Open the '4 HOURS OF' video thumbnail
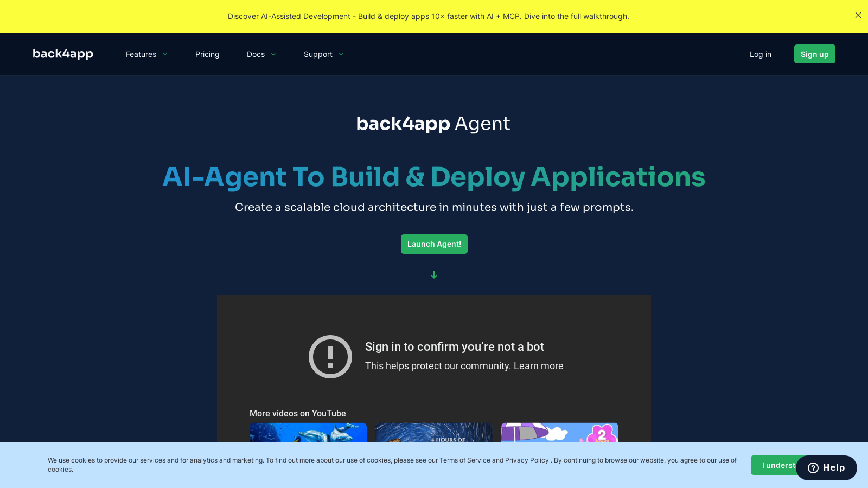 pyautogui.click(x=434, y=433)
